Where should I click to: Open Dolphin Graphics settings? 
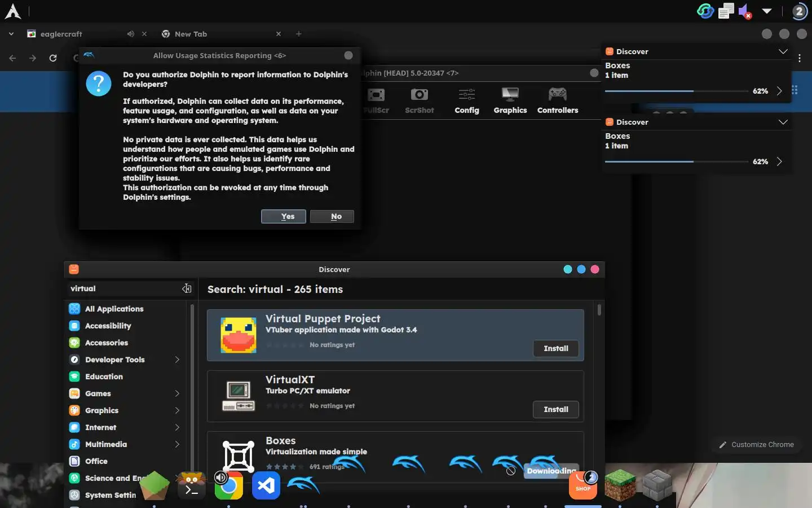tap(510, 101)
